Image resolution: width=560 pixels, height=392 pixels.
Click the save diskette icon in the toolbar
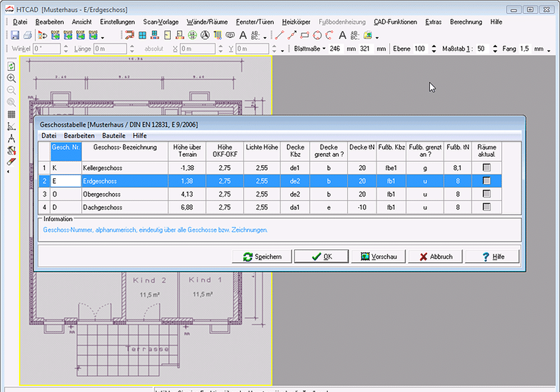click(x=15, y=35)
